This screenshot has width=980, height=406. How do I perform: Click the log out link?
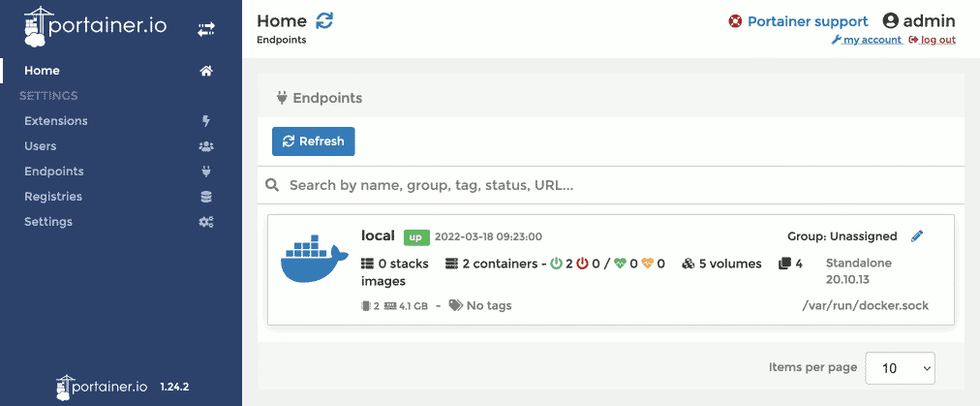933,40
